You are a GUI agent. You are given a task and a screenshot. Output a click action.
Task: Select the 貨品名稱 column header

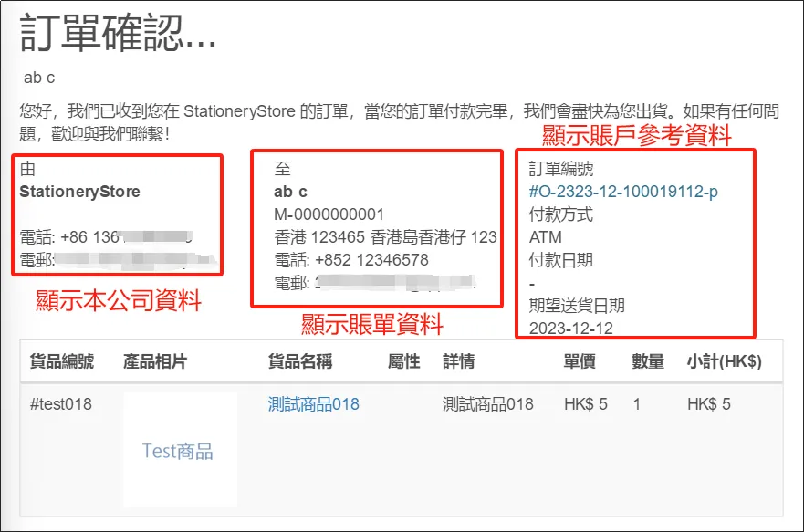[x=300, y=361]
